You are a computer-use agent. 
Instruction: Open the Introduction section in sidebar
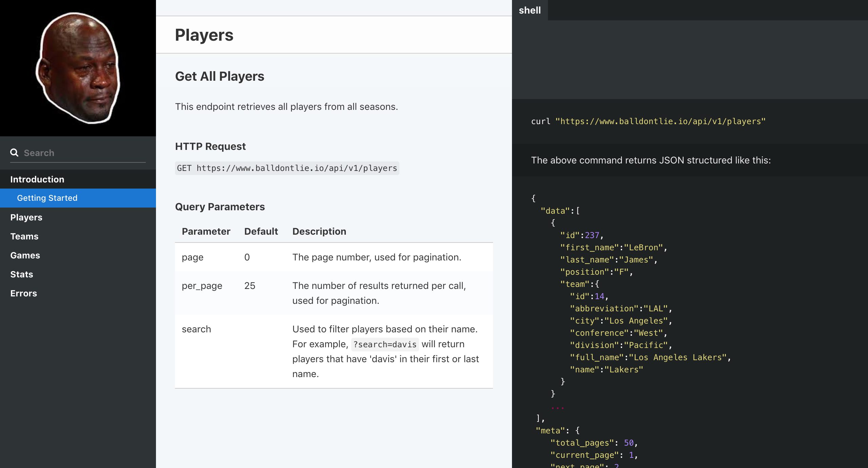(x=37, y=179)
